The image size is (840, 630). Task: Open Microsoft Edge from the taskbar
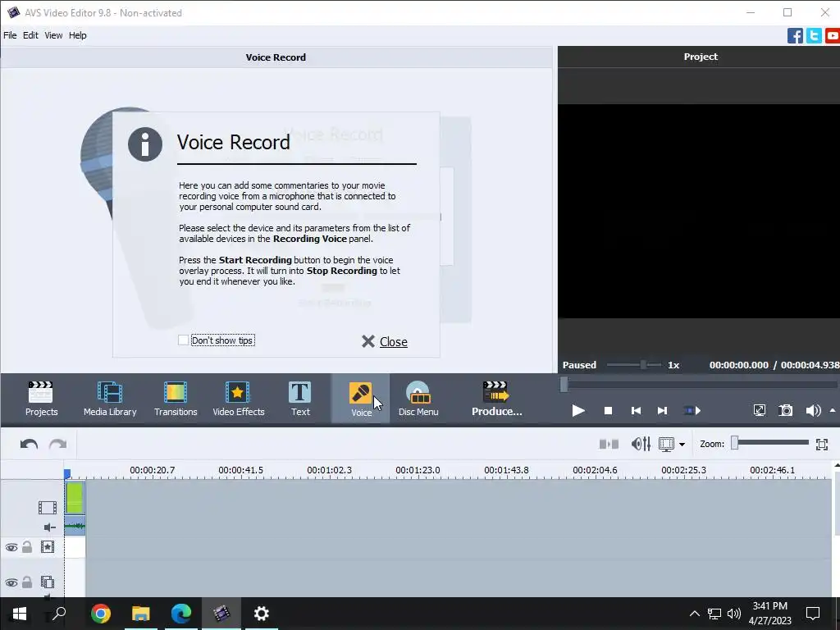(x=181, y=614)
